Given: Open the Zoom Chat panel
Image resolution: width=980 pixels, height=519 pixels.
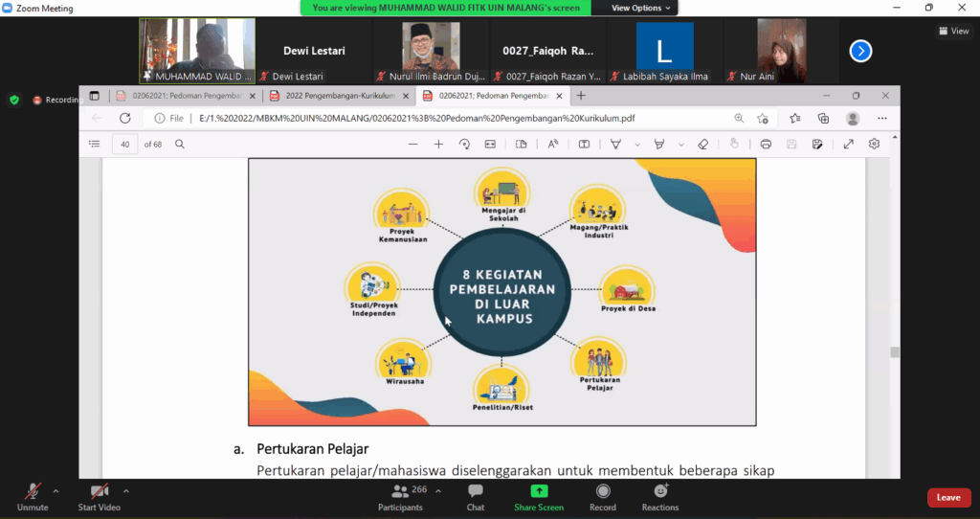Looking at the screenshot, I should click(475, 495).
